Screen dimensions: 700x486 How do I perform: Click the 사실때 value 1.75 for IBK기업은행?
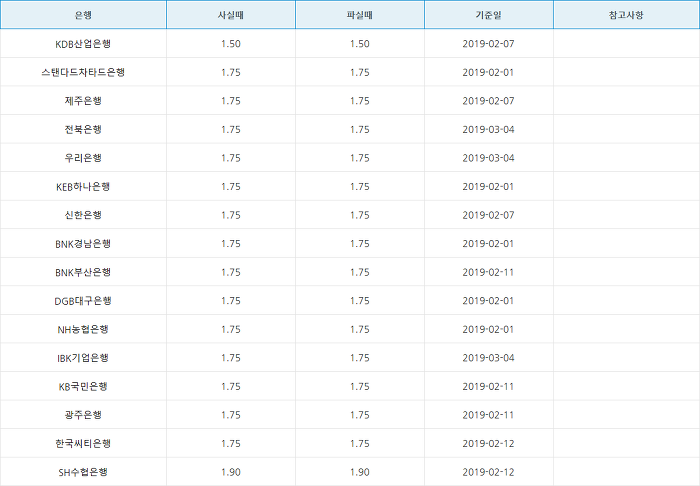pyautogui.click(x=231, y=358)
